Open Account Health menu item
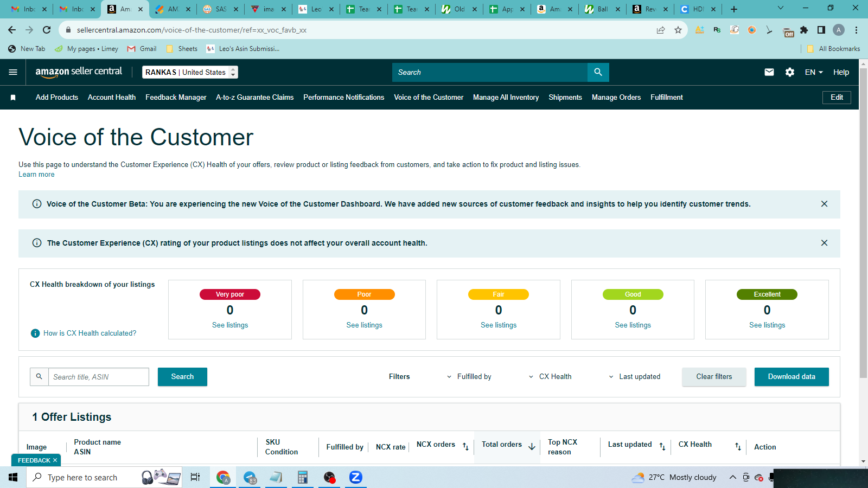The image size is (868, 488). pos(112,98)
